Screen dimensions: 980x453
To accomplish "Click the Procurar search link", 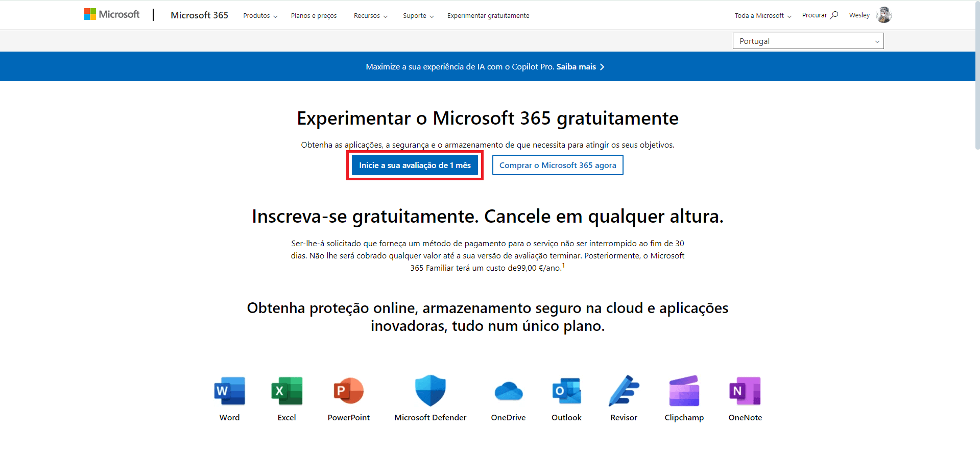I will coord(820,15).
